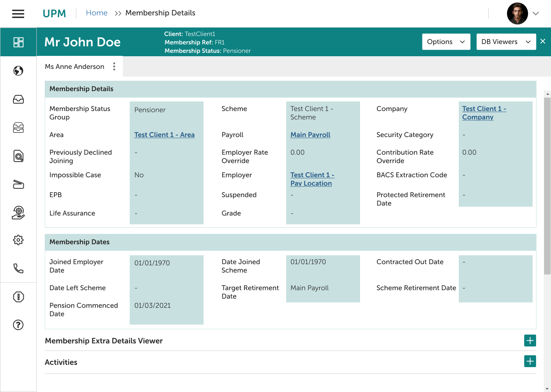Click the service hand-gear icon
Screen dimensions: 551x392
[18, 212]
